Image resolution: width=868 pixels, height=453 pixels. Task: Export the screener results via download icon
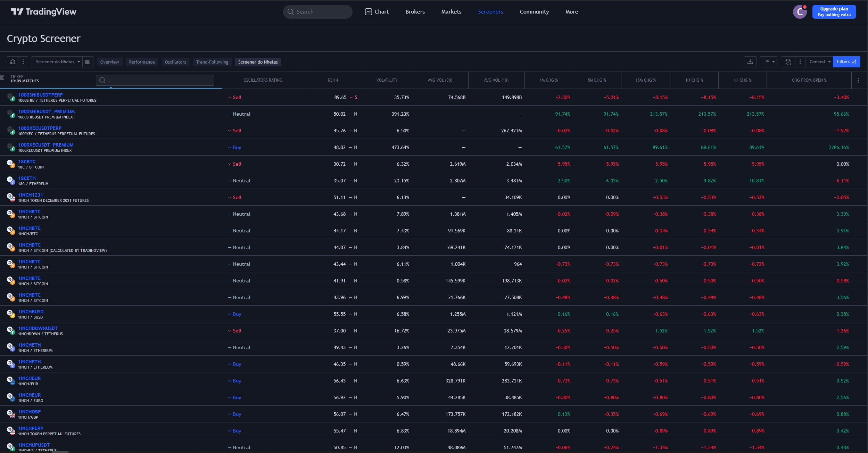click(750, 61)
